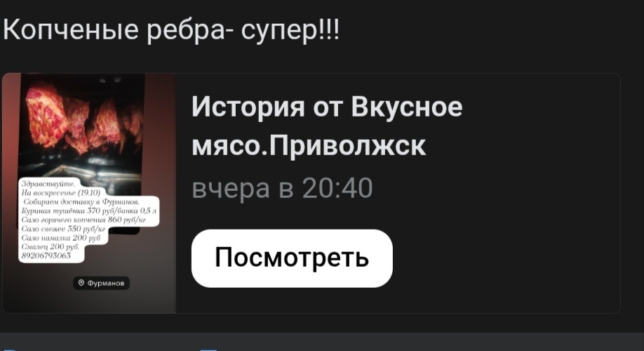Screen dimensions: 644x351
Task: Select the post text Копченые ребра- супер!!!
Action: [x=171, y=29]
